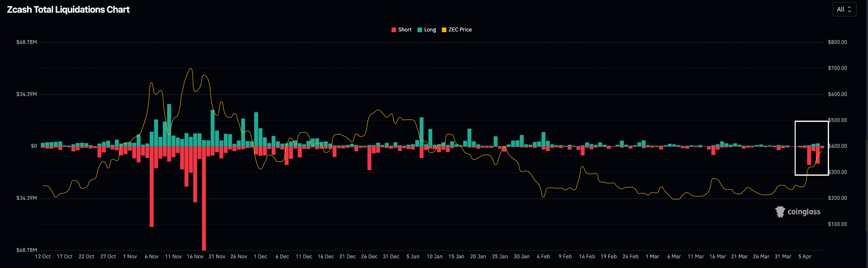Image resolution: width=868 pixels, height=268 pixels.
Task: Click the $500.00 price axis label
Action: 837,120
